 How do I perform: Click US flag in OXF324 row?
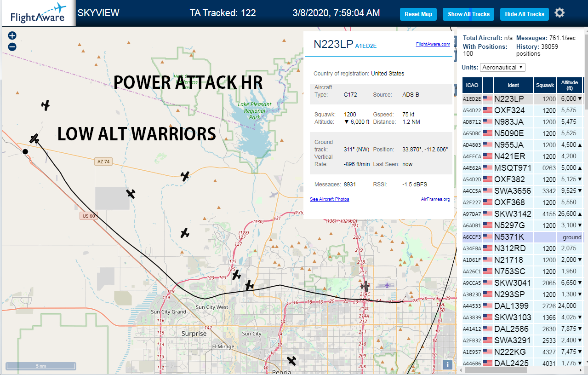click(488, 110)
